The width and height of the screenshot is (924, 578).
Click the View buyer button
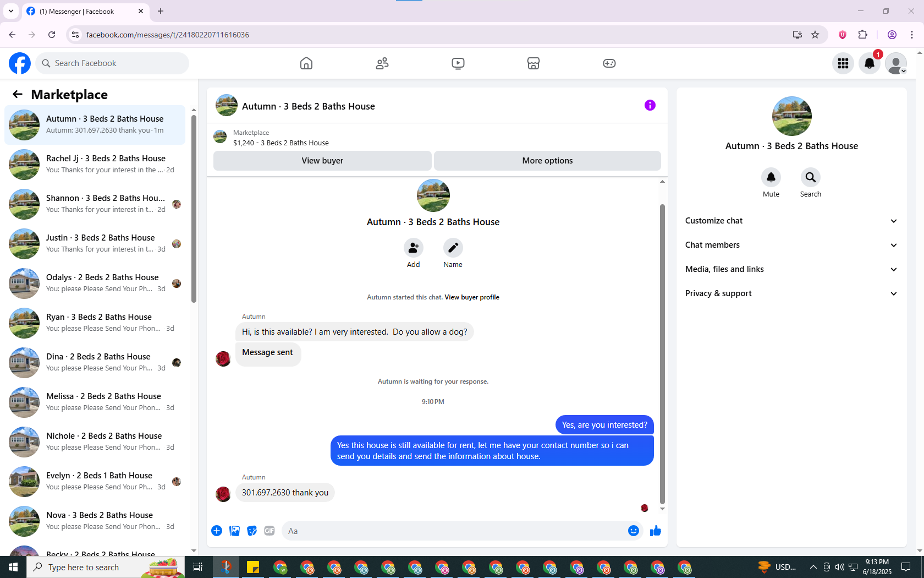tap(322, 161)
